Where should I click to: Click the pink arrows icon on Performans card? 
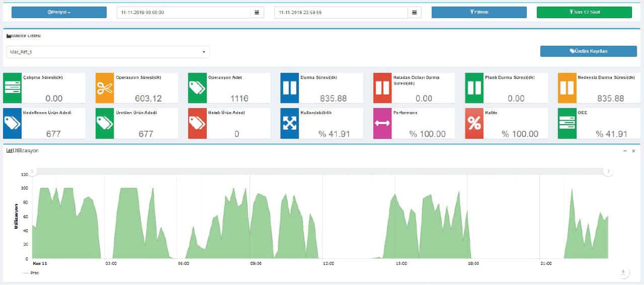(382, 124)
